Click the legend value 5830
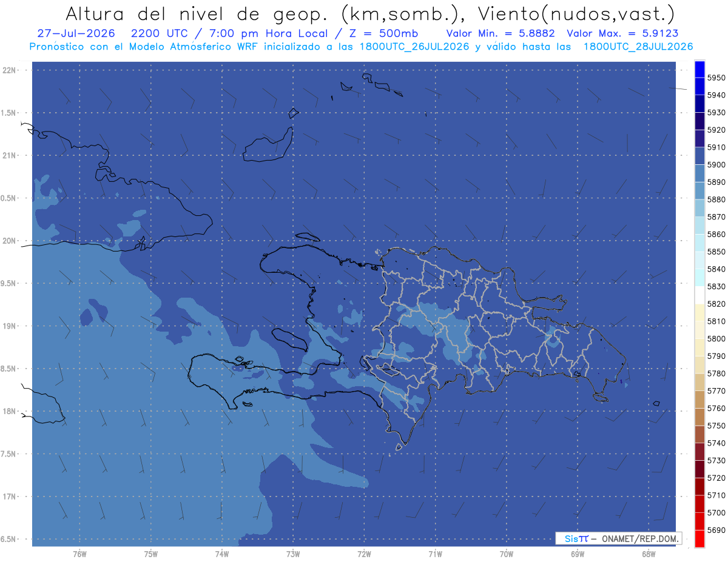Image resolution: width=728 pixels, height=562 pixels. click(716, 286)
